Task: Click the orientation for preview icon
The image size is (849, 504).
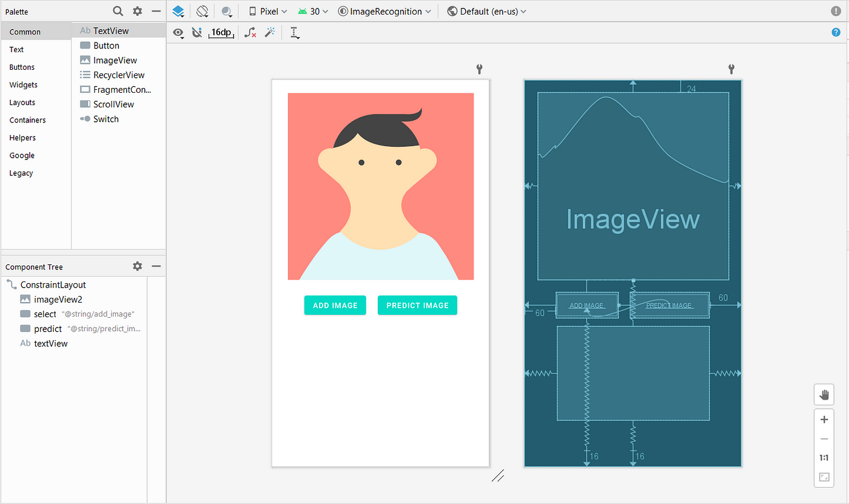Action: [x=203, y=11]
